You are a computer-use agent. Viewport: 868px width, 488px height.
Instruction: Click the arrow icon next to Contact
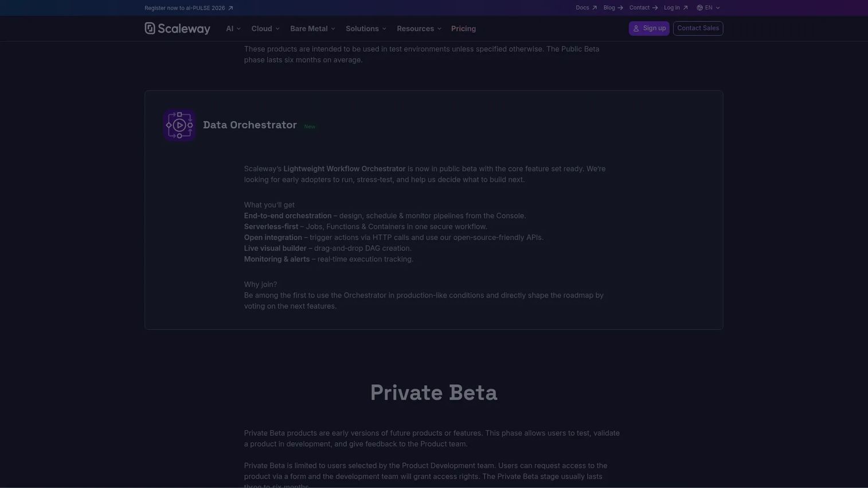655,8
